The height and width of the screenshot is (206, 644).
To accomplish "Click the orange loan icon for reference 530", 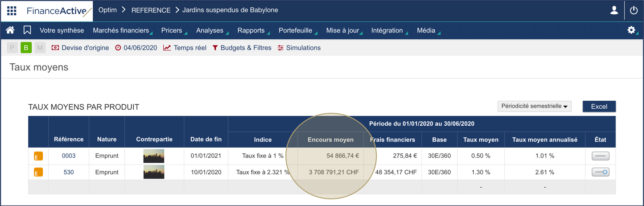I will [x=38, y=172].
